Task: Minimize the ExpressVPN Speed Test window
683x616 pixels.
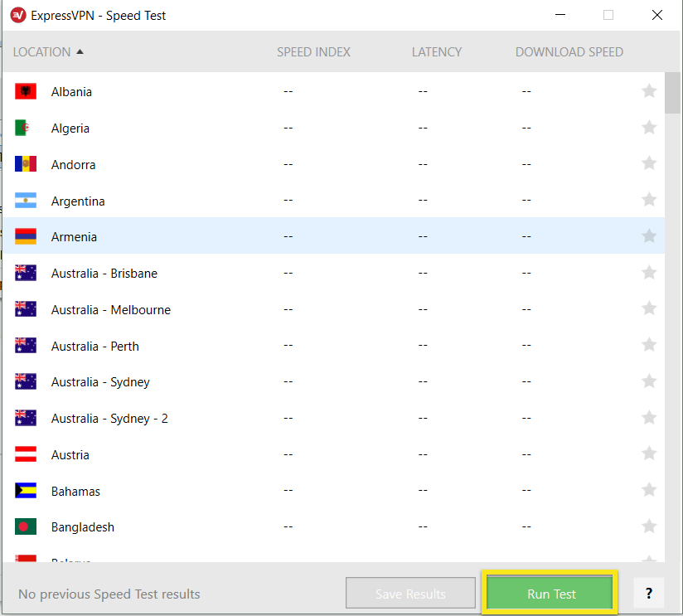Action: pos(560,15)
